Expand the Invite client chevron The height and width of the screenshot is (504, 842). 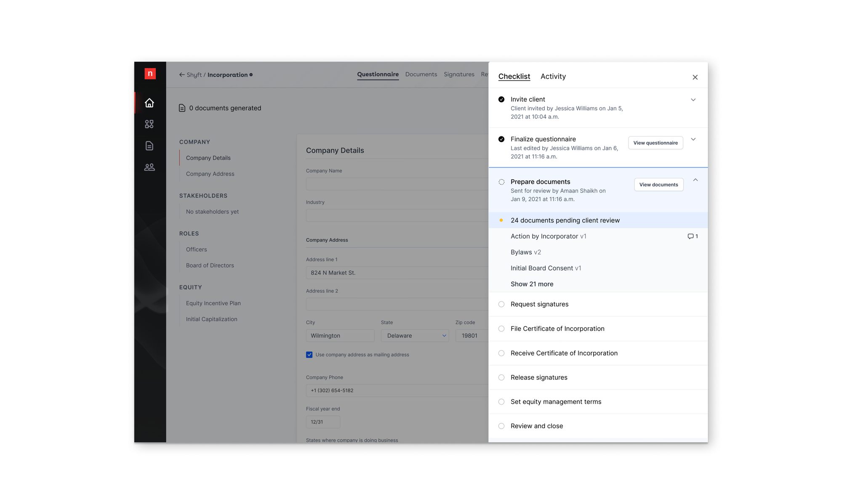tap(693, 100)
